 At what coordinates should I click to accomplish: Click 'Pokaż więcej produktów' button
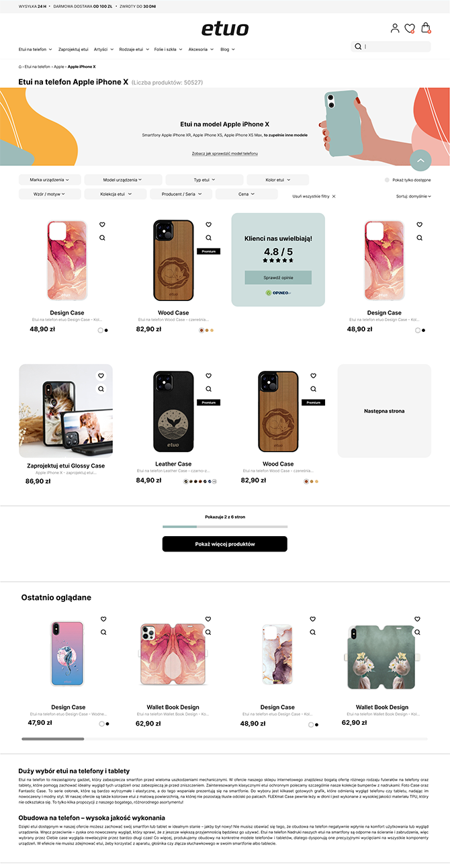pyautogui.click(x=225, y=544)
